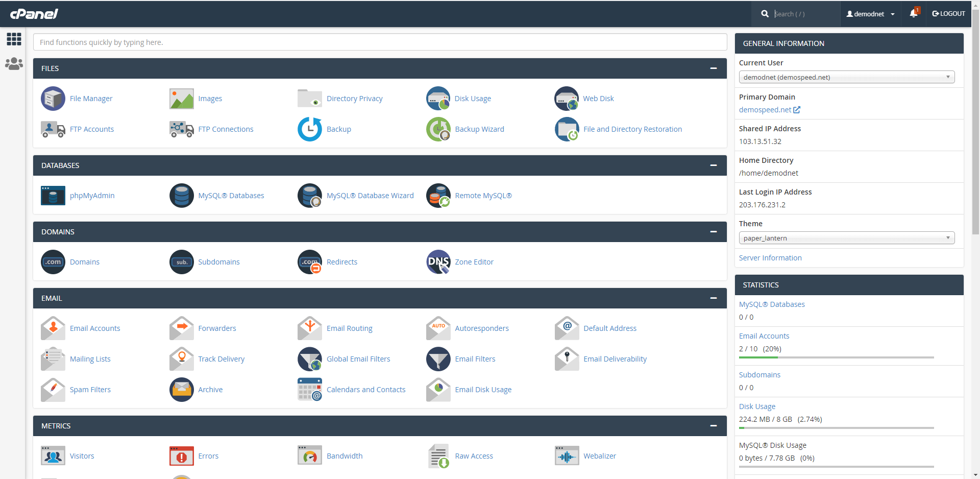
Task: Open File and Directory Restoration icon
Action: coord(567,129)
